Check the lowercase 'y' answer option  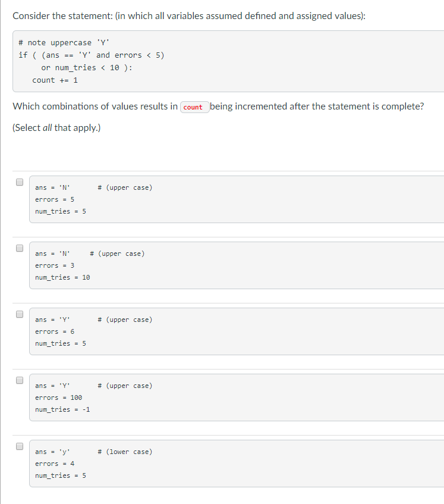point(20,445)
